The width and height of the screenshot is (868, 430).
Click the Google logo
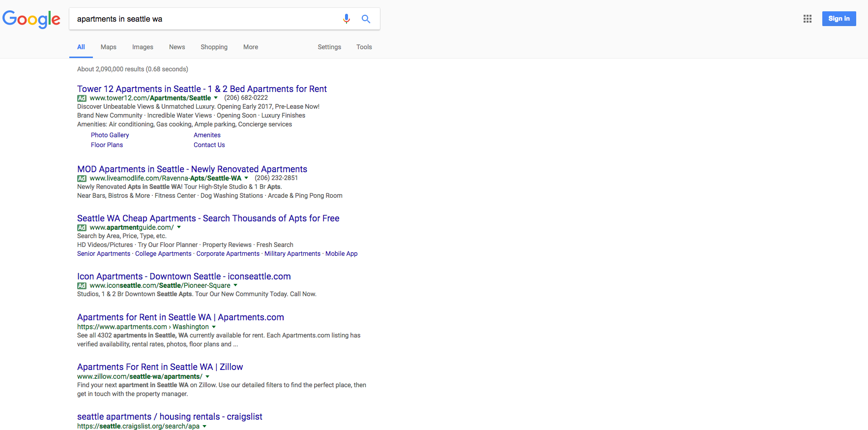[31, 19]
